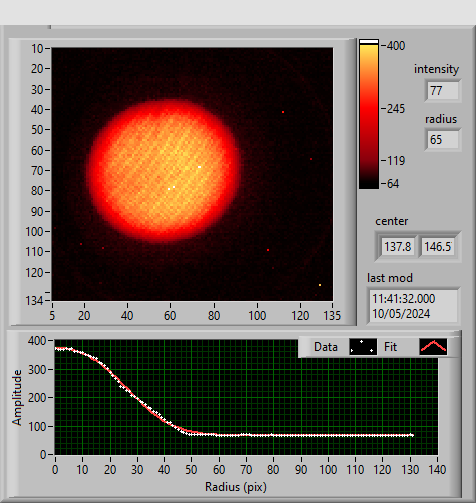Click the bright beam spot center

click(x=164, y=170)
